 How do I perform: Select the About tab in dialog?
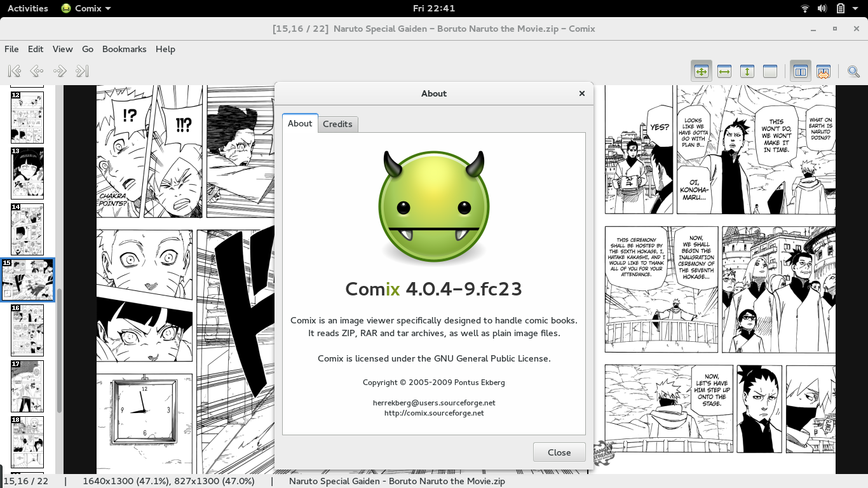point(300,123)
